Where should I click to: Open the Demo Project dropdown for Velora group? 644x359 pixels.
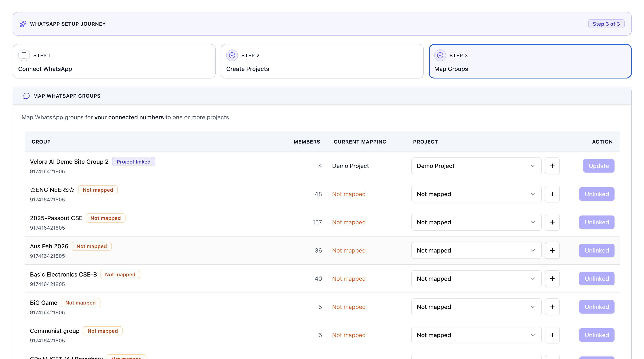(476, 166)
